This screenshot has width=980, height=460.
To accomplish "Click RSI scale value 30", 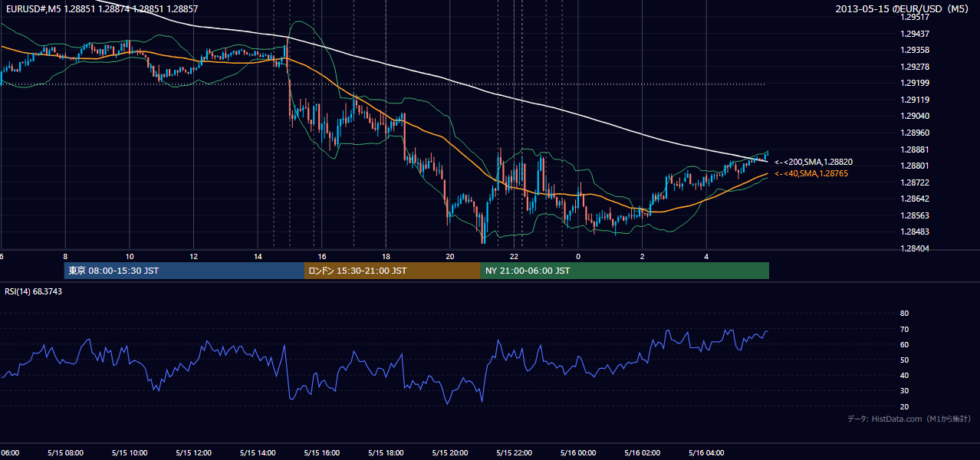I will (x=904, y=391).
